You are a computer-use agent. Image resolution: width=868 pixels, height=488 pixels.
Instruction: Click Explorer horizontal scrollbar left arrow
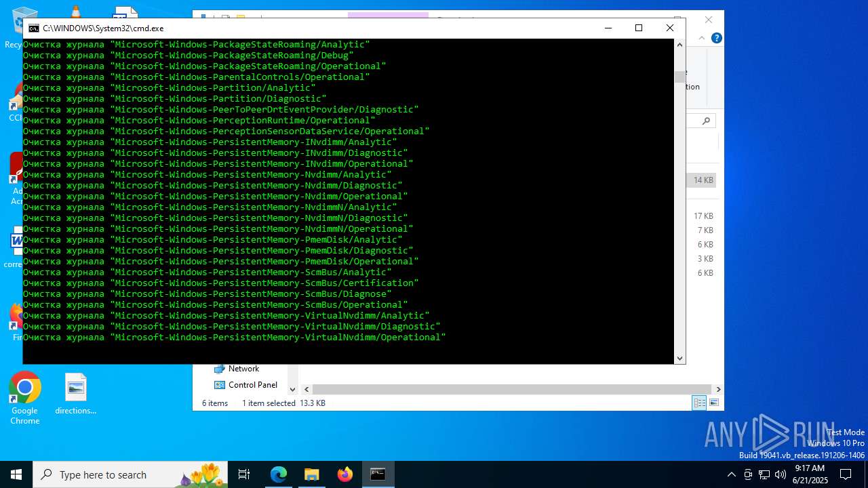(307, 389)
